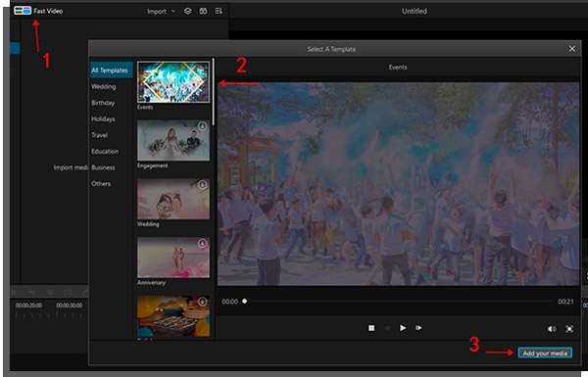Select the Business template category
The image size is (588, 377).
point(103,167)
